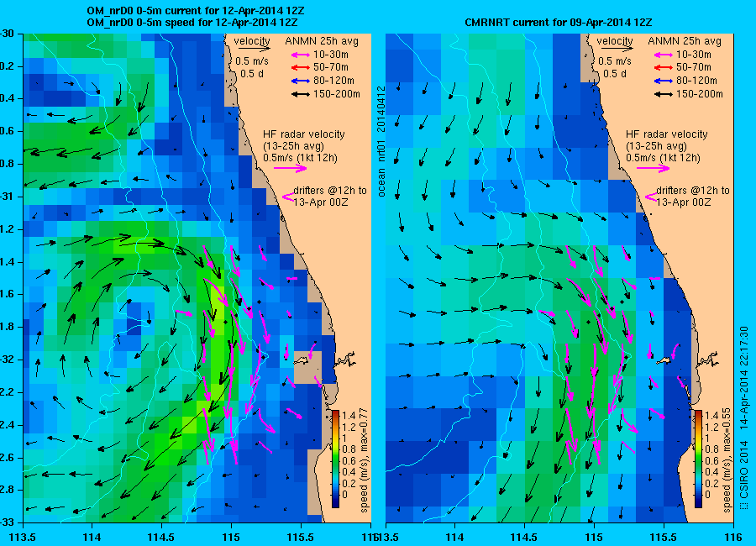Click the 'velocity' heading in right panel
The image size is (756, 546).
[615, 41]
